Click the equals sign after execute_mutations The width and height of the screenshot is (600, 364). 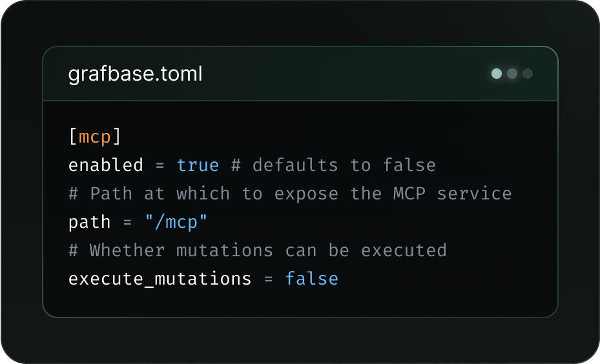tap(269, 279)
